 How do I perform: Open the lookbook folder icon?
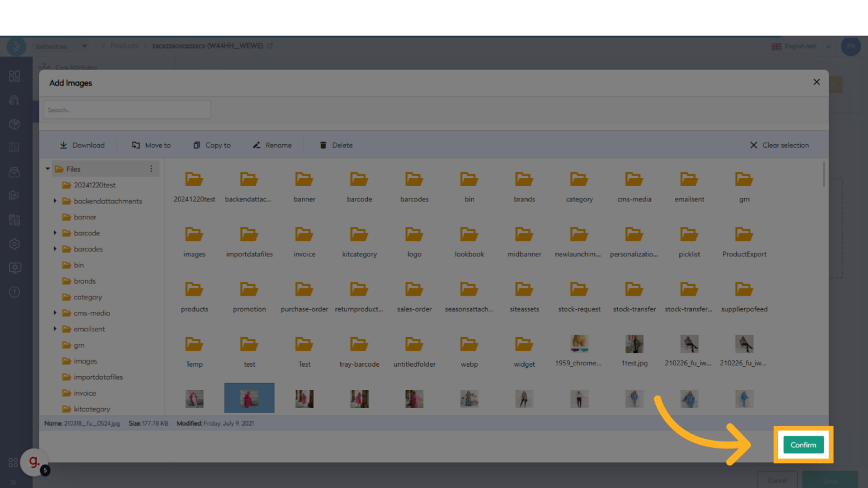469,235
